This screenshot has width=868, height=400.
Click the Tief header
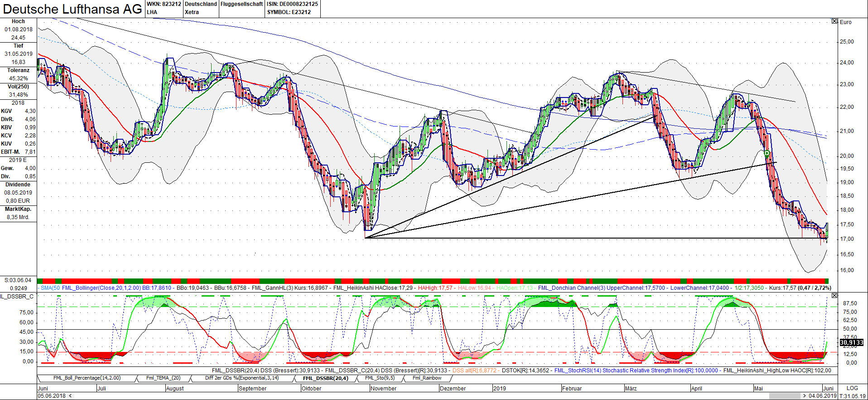[x=18, y=46]
